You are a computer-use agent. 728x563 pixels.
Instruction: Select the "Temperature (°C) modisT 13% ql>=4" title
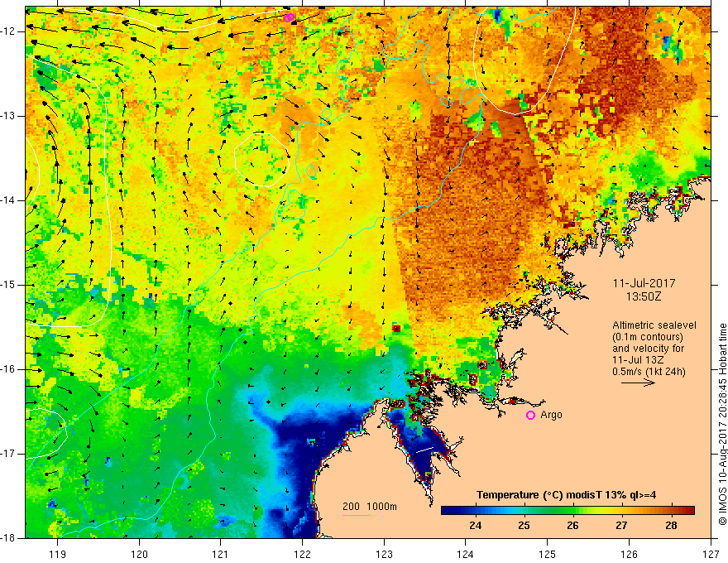[566, 495]
